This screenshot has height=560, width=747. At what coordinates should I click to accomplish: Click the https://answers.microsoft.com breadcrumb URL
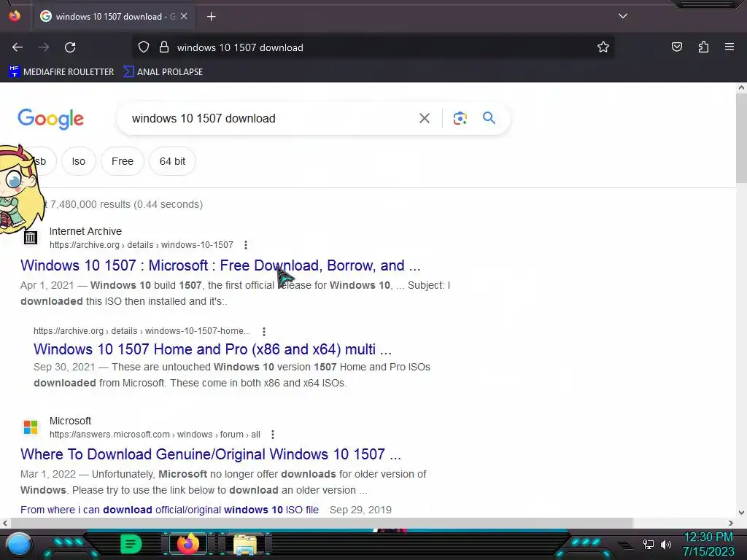pos(155,435)
